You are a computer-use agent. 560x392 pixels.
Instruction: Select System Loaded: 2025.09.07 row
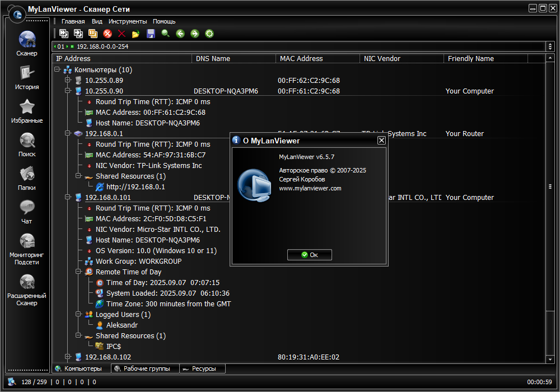click(168, 293)
